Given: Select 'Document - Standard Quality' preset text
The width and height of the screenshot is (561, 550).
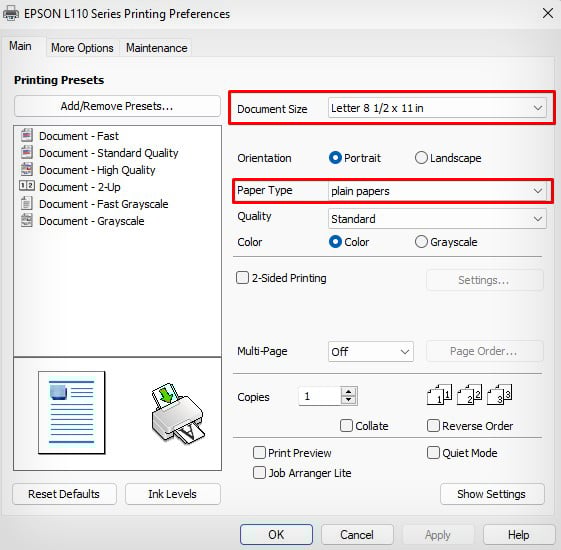Looking at the screenshot, I should coord(109,153).
